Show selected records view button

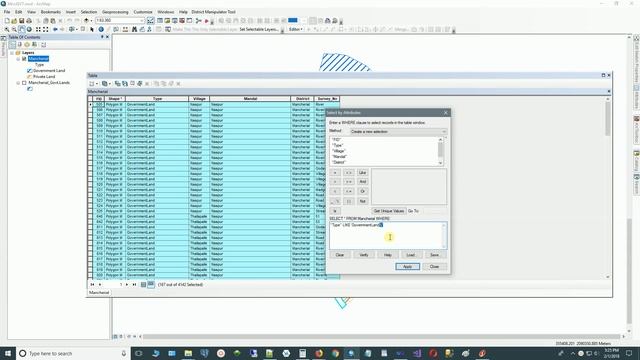click(x=151, y=284)
